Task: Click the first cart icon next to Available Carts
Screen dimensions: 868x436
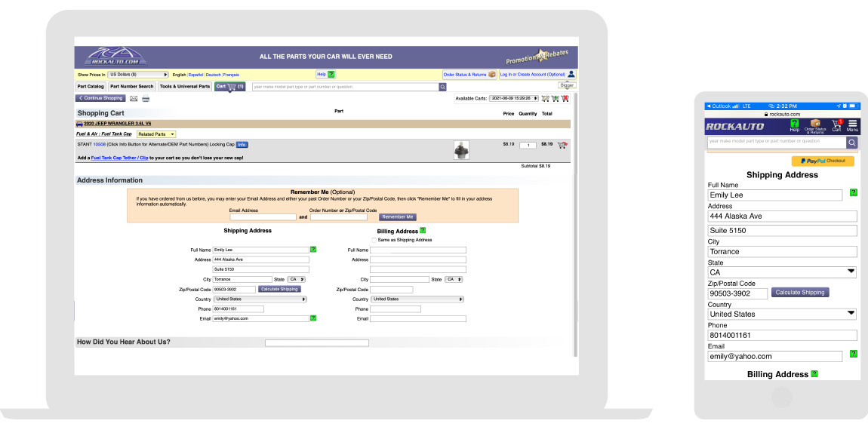Action: [x=545, y=99]
